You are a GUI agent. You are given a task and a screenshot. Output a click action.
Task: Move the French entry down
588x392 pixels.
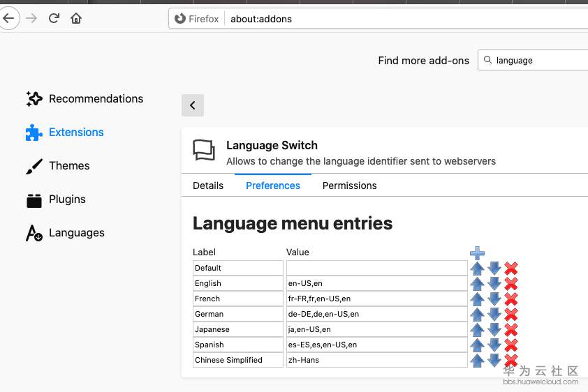tap(494, 299)
